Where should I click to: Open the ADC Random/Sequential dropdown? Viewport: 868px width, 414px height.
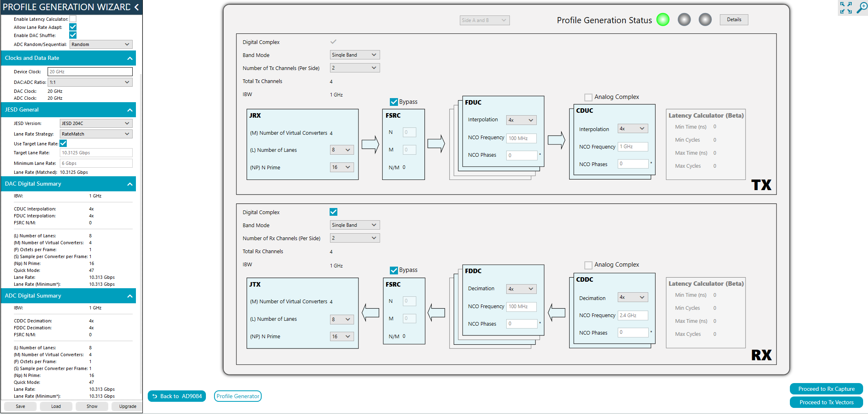coord(101,44)
